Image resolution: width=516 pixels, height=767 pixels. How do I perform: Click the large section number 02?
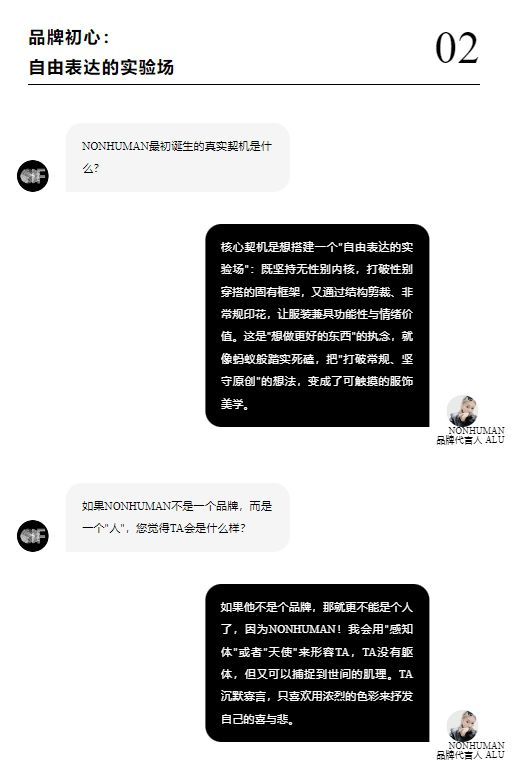point(456,48)
